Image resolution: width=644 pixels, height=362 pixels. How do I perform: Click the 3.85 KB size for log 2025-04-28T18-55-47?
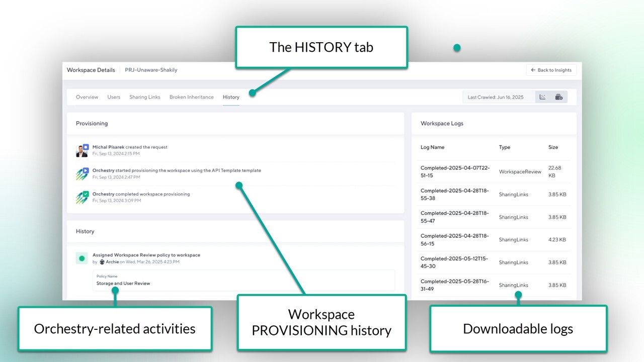coord(557,217)
